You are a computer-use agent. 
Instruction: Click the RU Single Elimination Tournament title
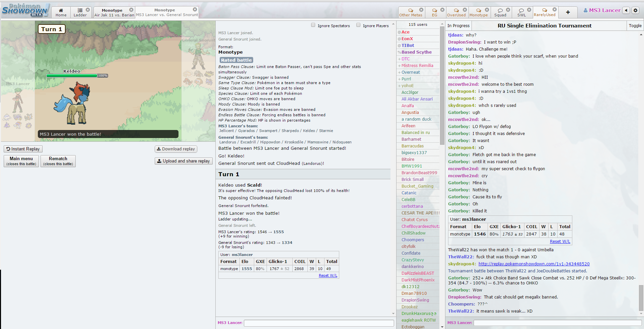(x=545, y=25)
